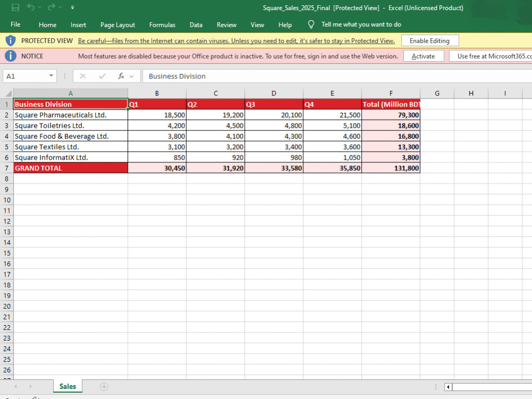Click the Enter checkmark formula bar icon
532x399 pixels.
coord(102,76)
